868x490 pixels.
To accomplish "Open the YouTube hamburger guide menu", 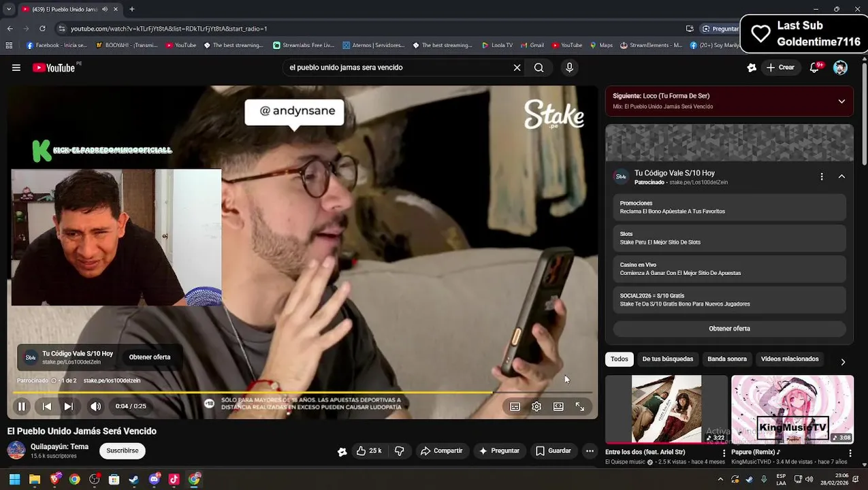I will tap(16, 67).
